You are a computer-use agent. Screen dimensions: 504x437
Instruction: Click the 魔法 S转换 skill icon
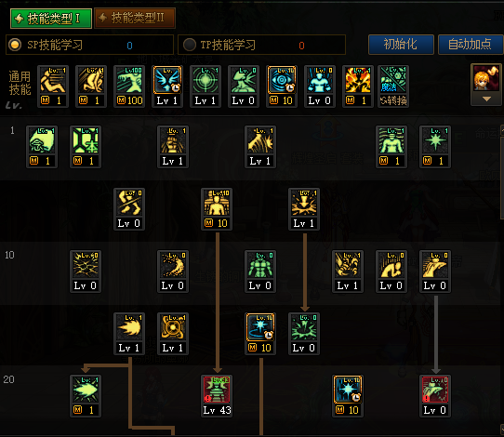[x=393, y=86]
